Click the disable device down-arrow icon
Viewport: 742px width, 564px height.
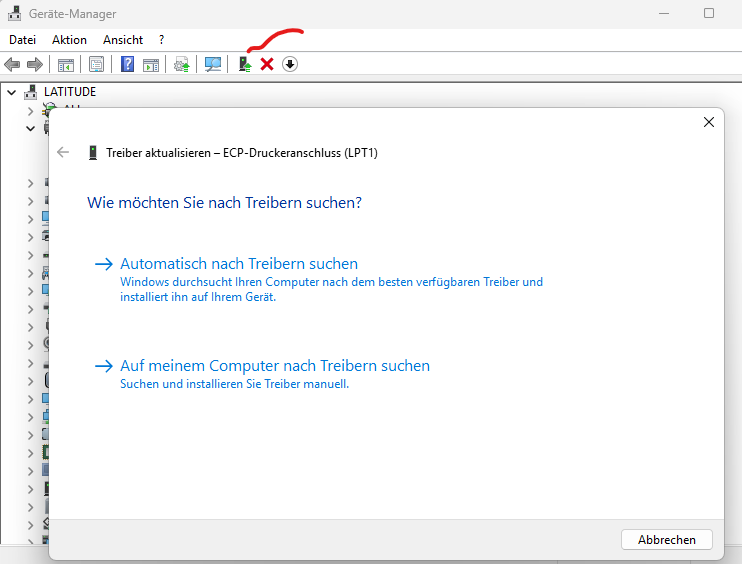[x=290, y=64]
